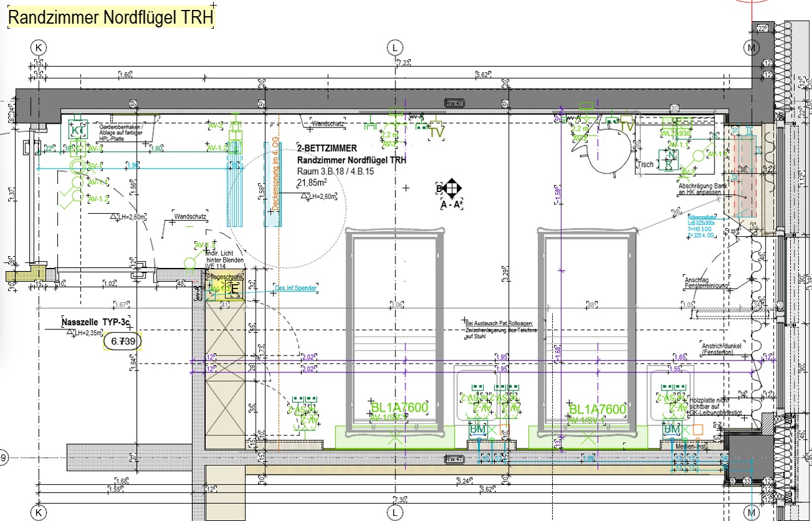Select the WL2A930 label above the table
The height and width of the screenshot is (521, 812).
[x=677, y=133]
